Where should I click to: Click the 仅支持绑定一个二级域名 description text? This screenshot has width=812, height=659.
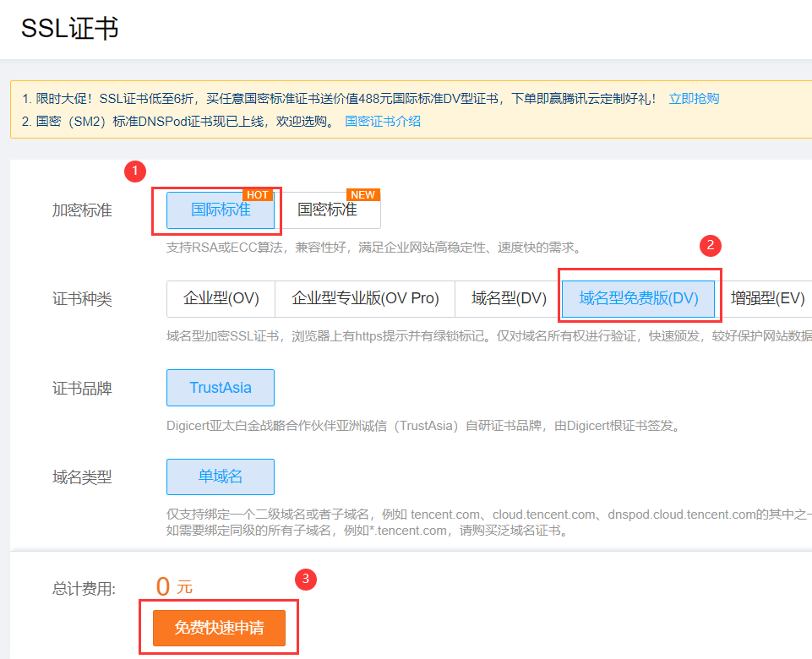point(489,515)
